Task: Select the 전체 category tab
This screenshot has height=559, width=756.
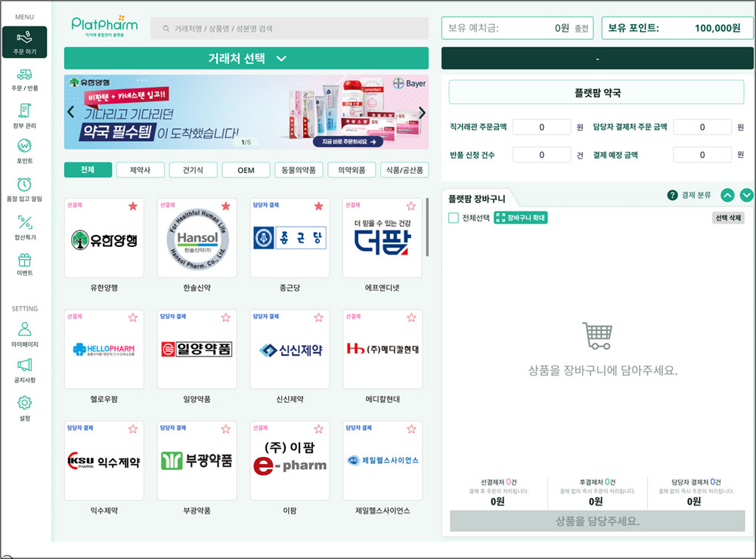Action: (88, 170)
